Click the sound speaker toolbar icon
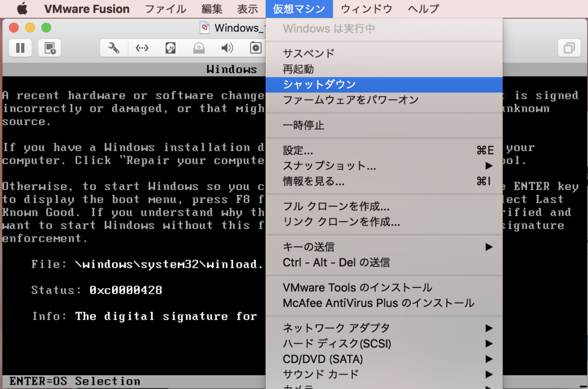Viewport: 588px width, 389px height. (x=227, y=48)
